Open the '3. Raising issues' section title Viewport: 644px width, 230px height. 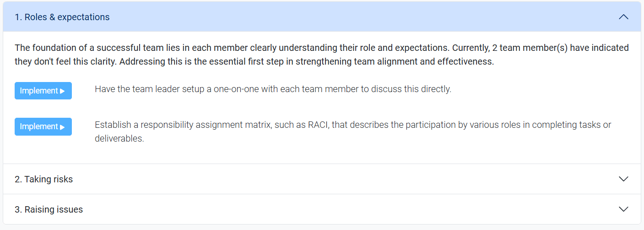tap(49, 209)
